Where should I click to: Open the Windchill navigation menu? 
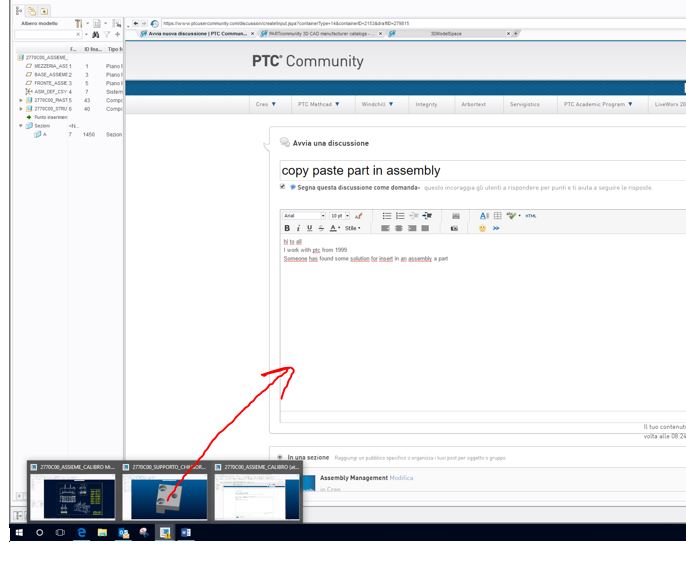click(x=378, y=104)
